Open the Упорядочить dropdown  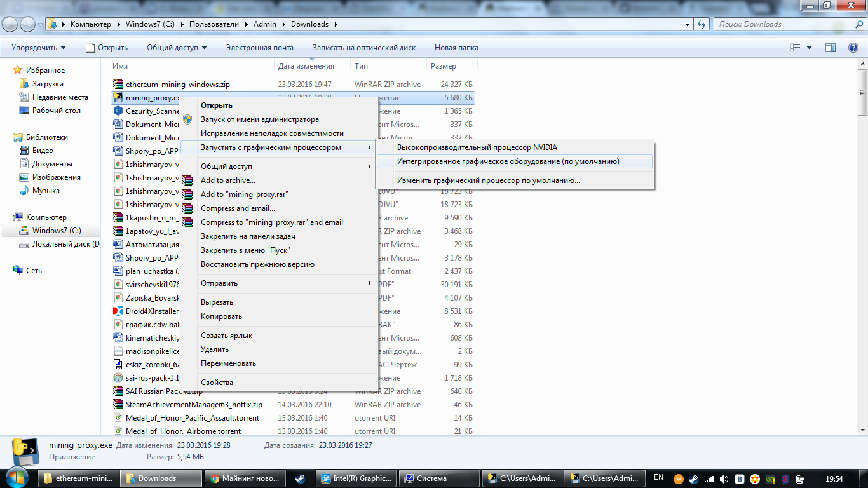38,48
